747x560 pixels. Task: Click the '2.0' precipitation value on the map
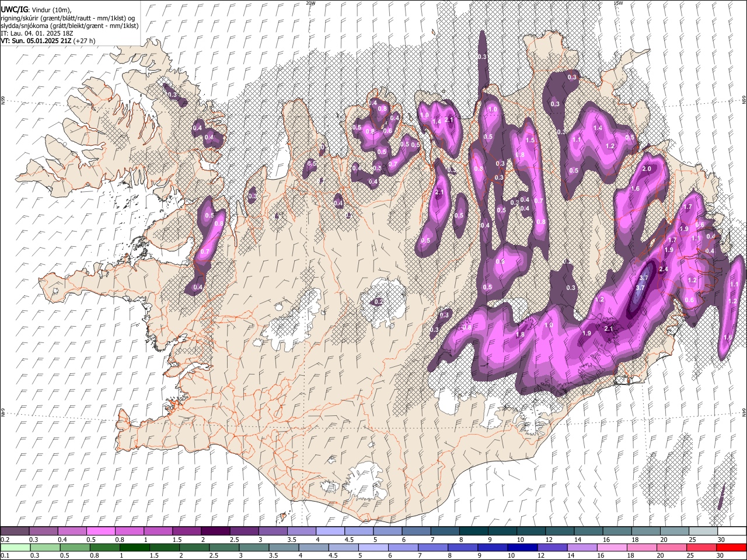click(646, 169)
